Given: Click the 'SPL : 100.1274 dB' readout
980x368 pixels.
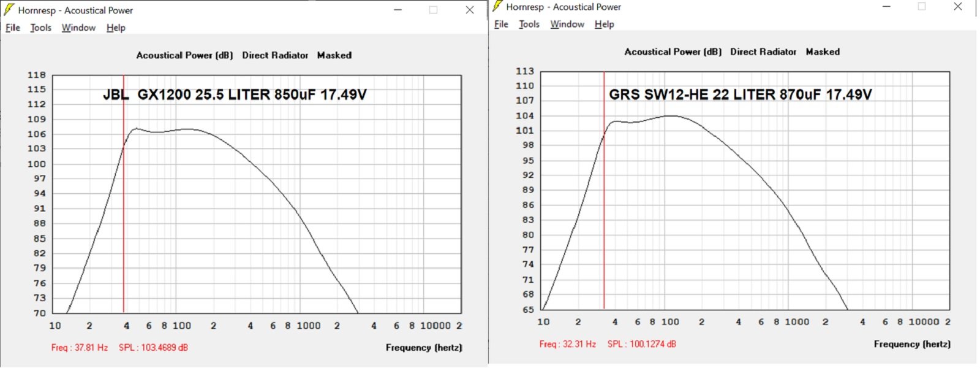Looking at the screenshot, I should pyautogui.click(x=642, y=344).
